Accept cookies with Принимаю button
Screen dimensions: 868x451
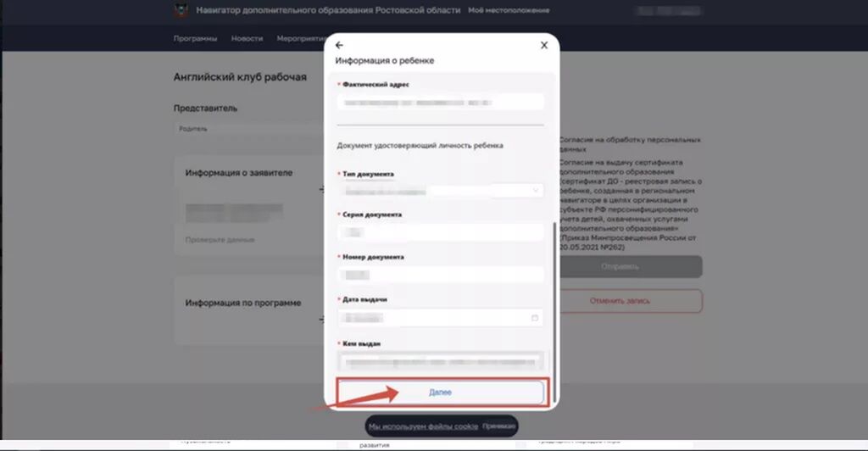click(498, 426)
